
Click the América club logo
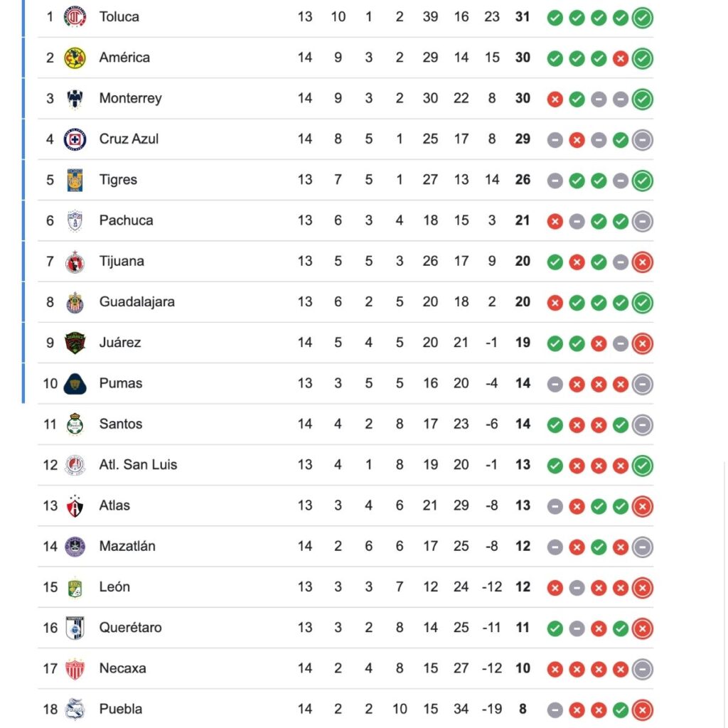(75, 58)
